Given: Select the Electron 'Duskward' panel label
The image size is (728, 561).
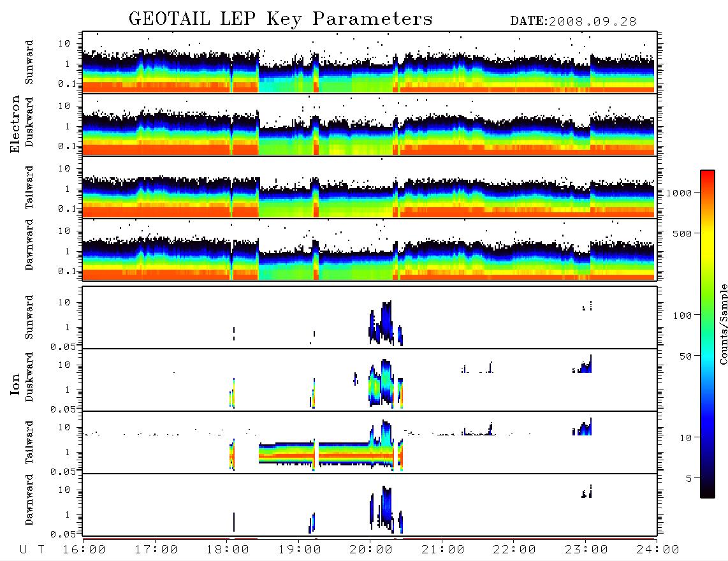Looking at the screenshot, I should [29, 122].
